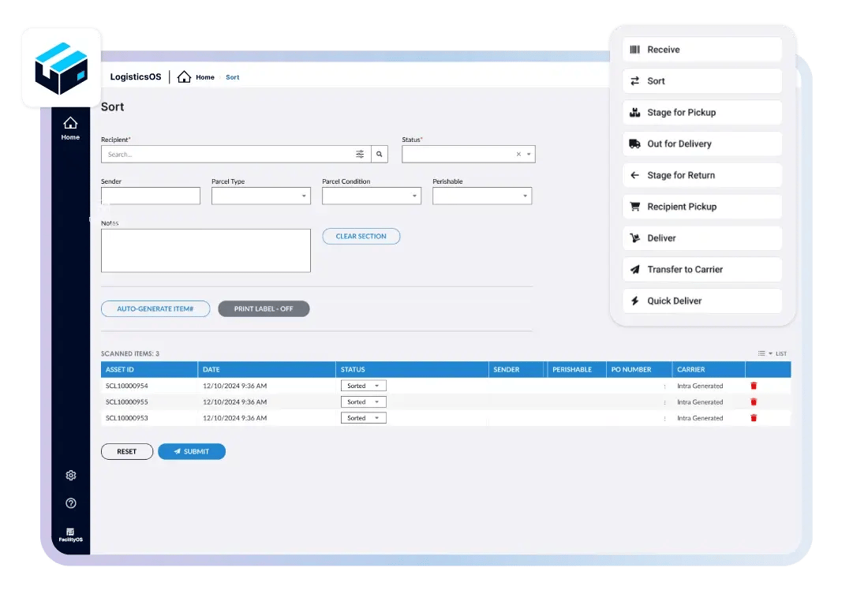
Task: Open the help question mark icon
Action: pyautogui.click(x=71, y=503)
